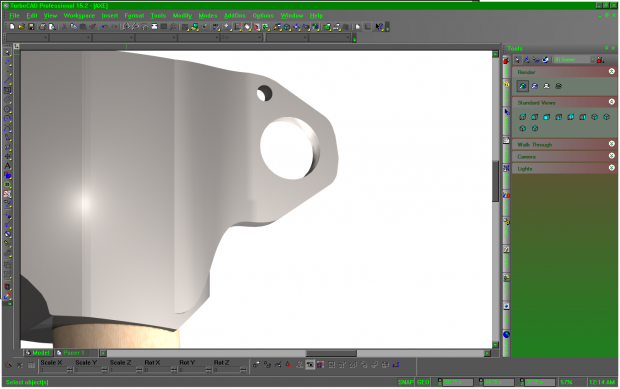Click the Print icon in main toolbar
Screen dimensions: 620x389
click(42, 27)
